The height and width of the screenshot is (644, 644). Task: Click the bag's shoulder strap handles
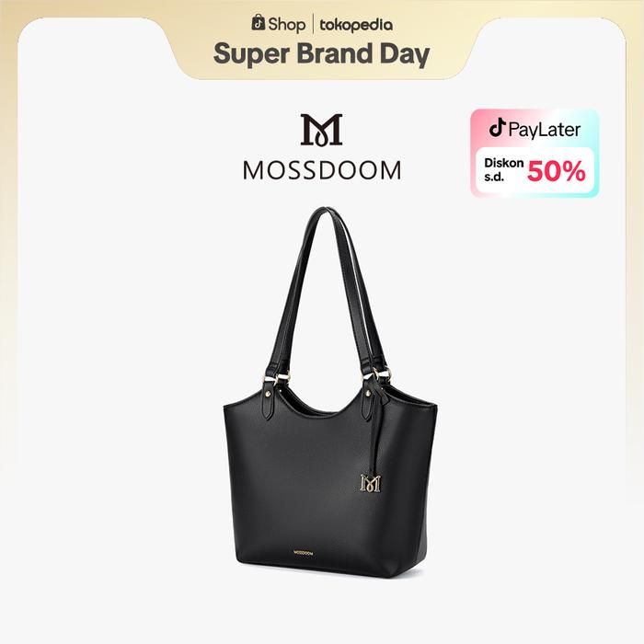point(328,292)
